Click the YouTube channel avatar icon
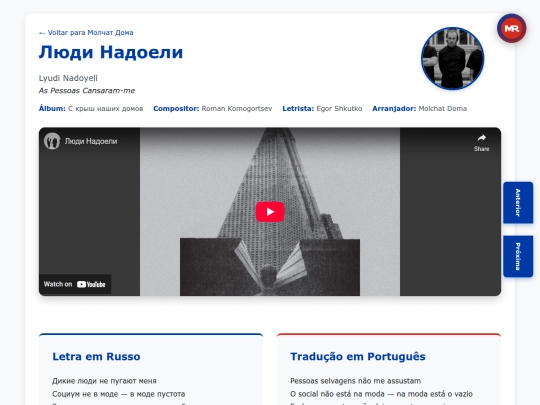The width and height of the screenshot is (540, 405). pos(52,141)
